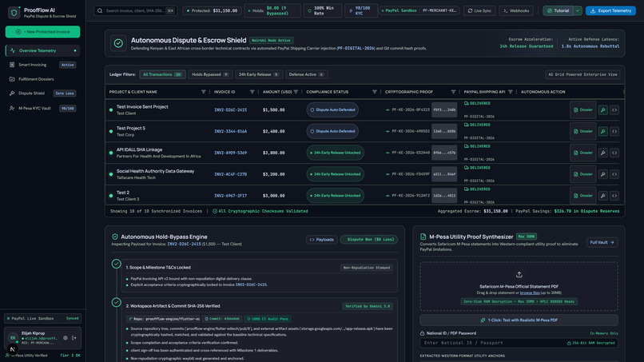Viewport: 644px width, 362px height.
Task: Open M-Pesa KYC Vault page
Action: pyautogui.click(x=42, y=108)
